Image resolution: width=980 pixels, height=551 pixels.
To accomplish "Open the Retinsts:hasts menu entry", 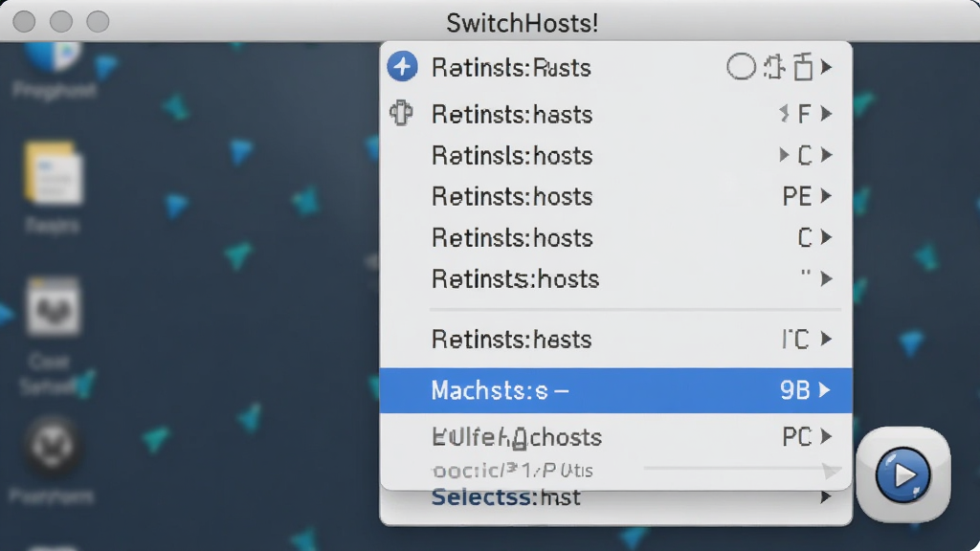I will [615, 115].
